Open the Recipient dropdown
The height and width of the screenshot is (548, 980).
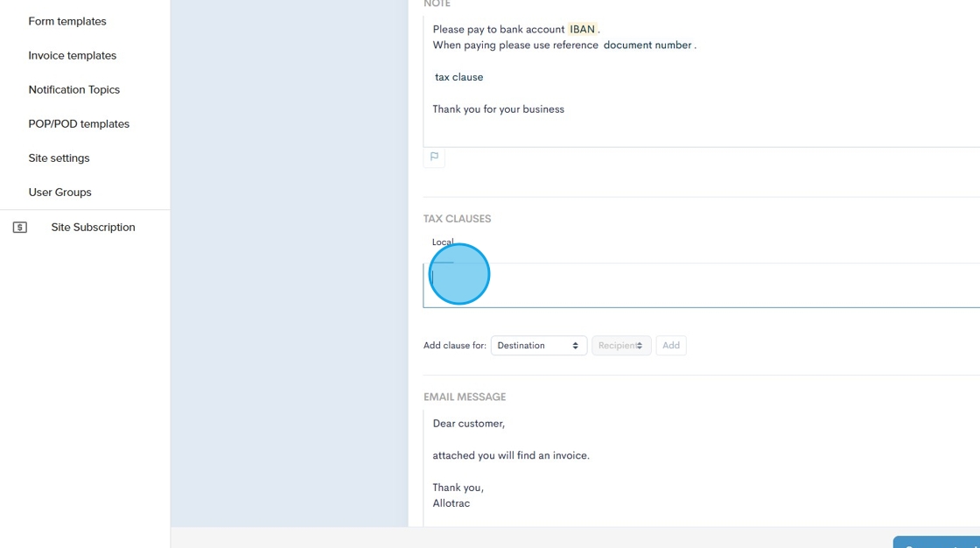[621, 346]
